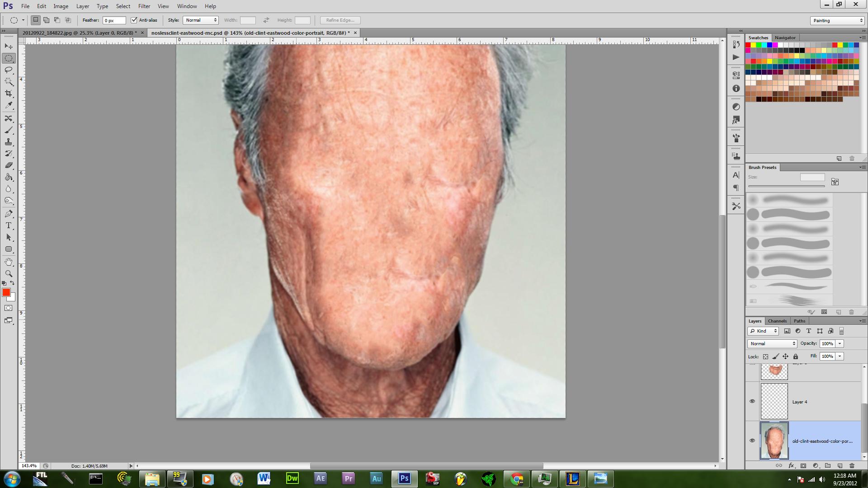Screen dimensions: 868x488
Task: Change the screen mode icon
Action: click(9, 320)
